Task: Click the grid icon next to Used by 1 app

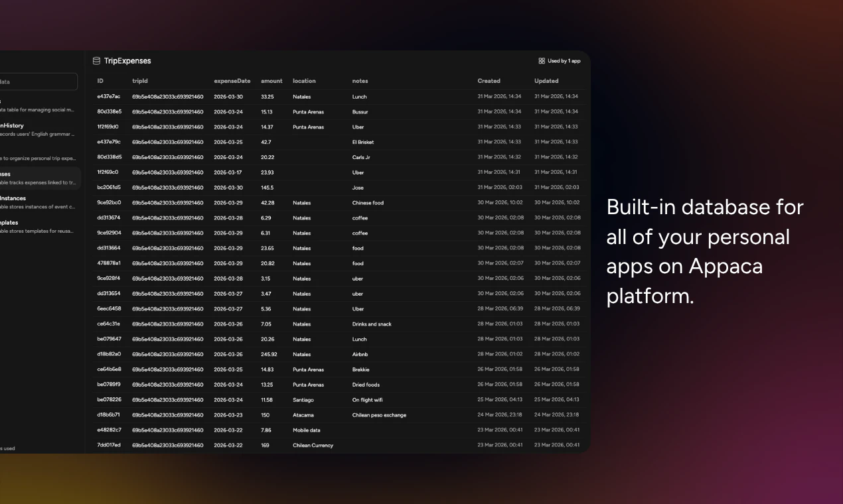Action: (x=541, y=60)
